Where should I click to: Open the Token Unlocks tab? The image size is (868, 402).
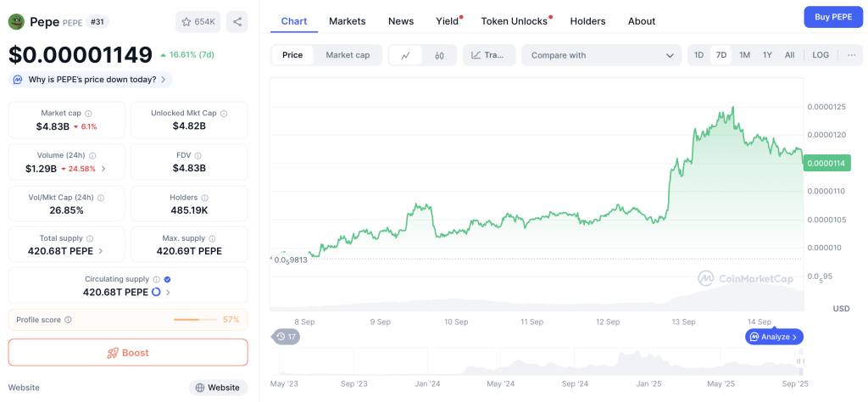point(515,21)
